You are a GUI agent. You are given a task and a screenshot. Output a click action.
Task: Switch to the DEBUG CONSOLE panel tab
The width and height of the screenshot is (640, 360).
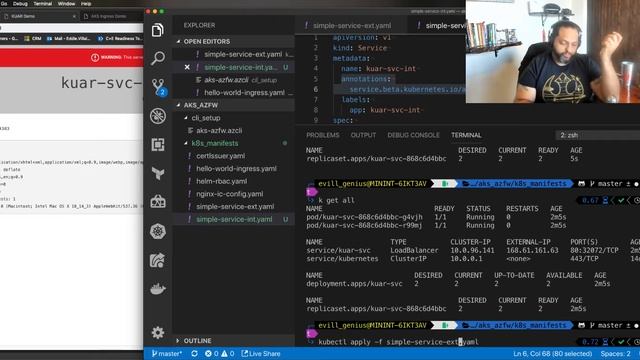click(x=413, y=135)
